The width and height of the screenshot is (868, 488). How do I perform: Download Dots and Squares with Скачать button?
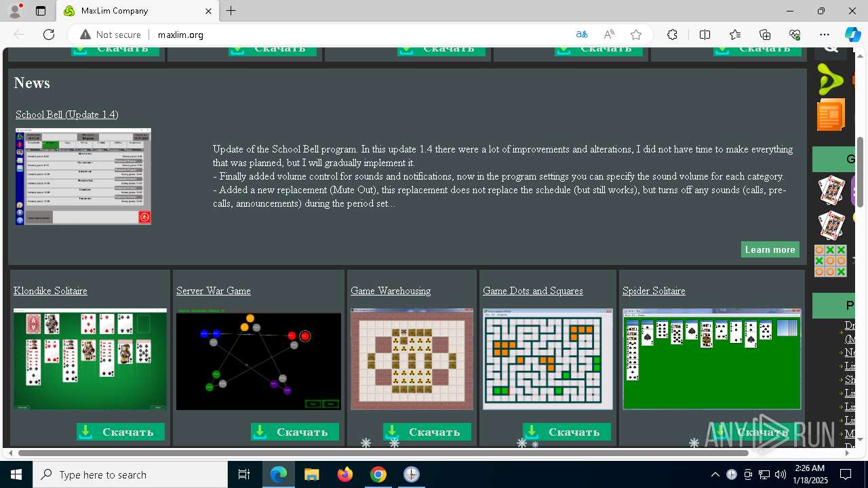tap(567, 432)
